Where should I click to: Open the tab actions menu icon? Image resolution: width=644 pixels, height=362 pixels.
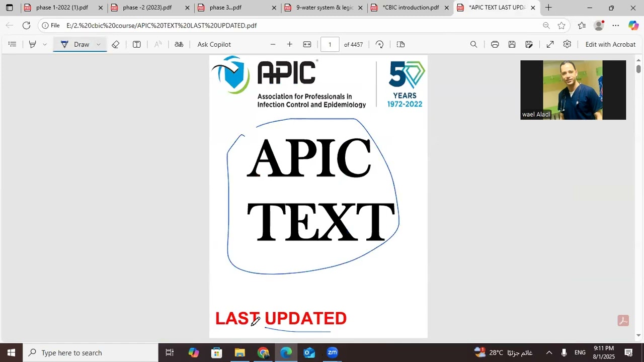pos(9,8)
